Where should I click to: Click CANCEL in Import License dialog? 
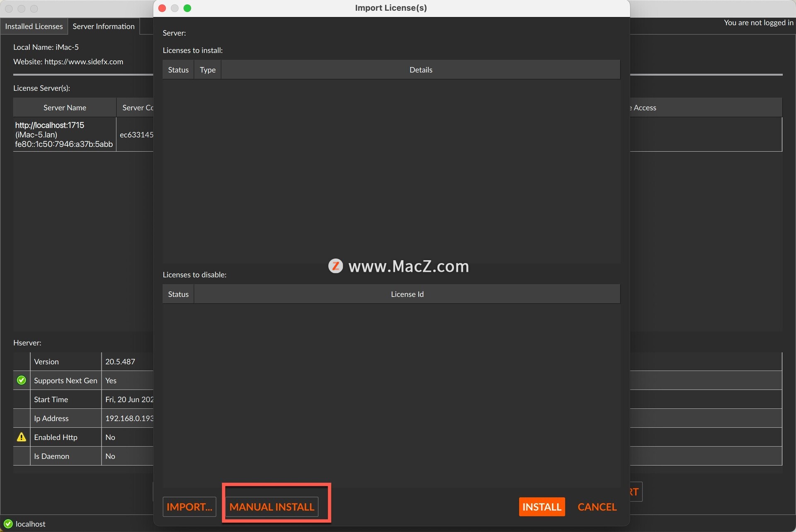pyautogui.click(x=597, y=507)
